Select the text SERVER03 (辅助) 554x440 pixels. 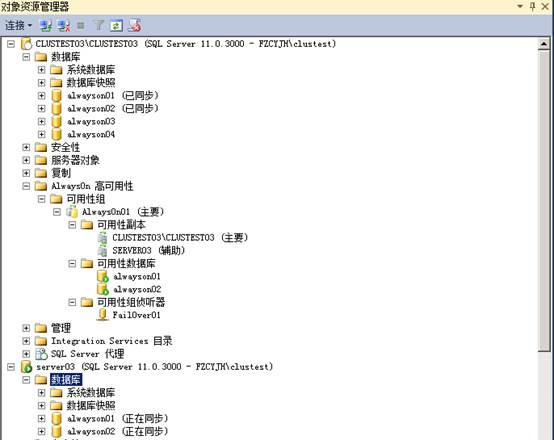[148, 251]
